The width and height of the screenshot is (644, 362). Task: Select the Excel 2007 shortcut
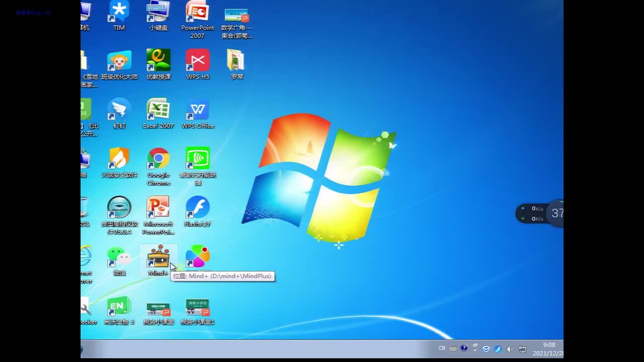(x=158, y=114)
